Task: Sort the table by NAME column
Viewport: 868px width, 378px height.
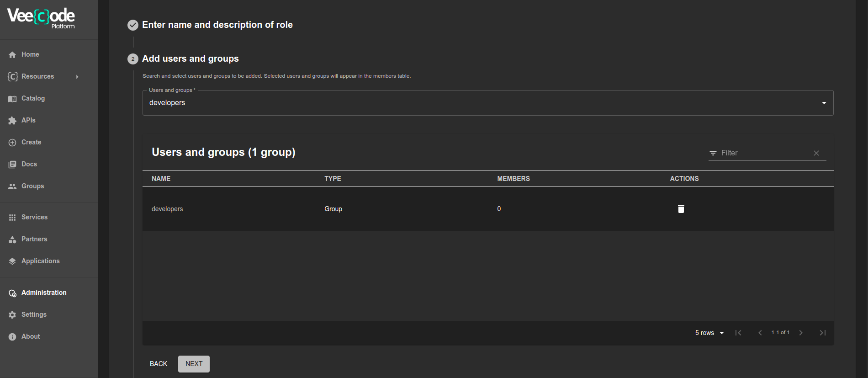Action: 161,179
